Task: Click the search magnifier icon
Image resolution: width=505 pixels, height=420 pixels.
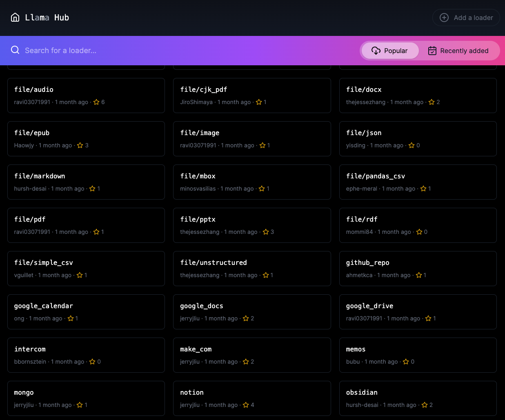Action: tap(15, 50)
